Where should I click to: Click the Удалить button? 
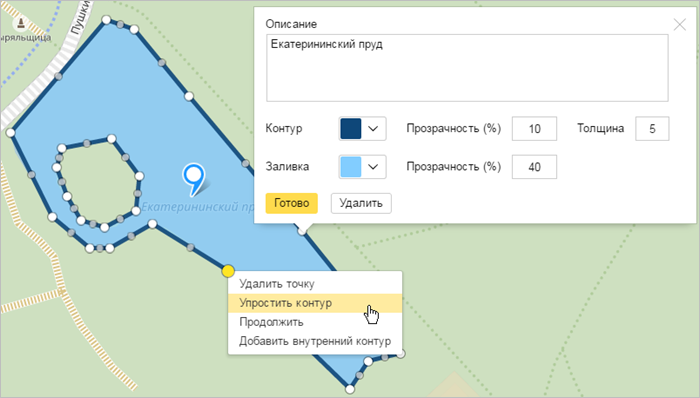pos(361,203)
